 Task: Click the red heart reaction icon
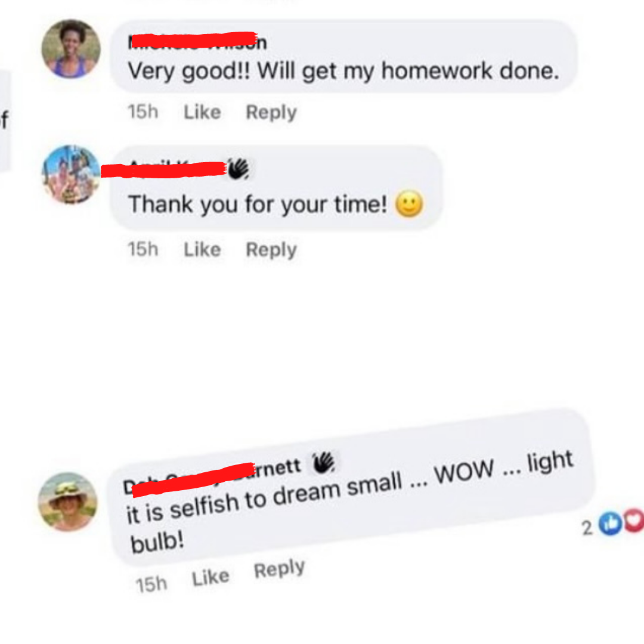click(634, 520)
